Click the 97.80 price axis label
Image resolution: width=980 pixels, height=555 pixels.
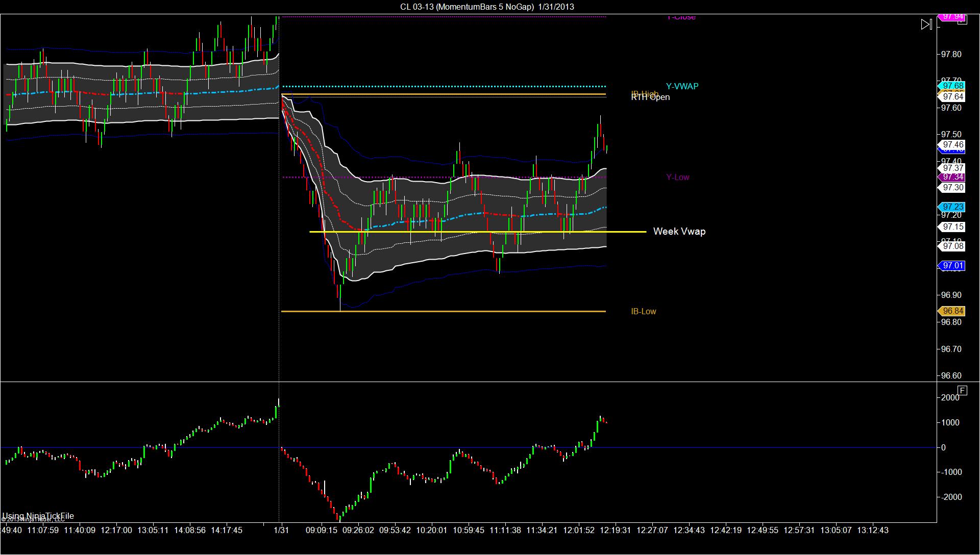click(x=951, y=55)
